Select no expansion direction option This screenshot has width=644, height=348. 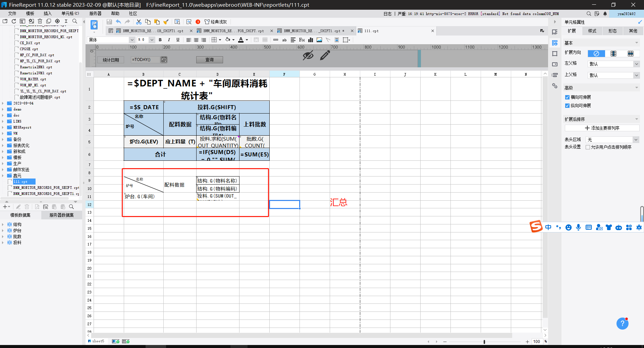point(596,54)
